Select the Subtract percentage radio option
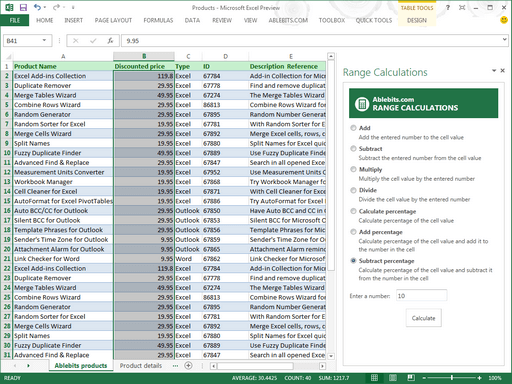 353,261
